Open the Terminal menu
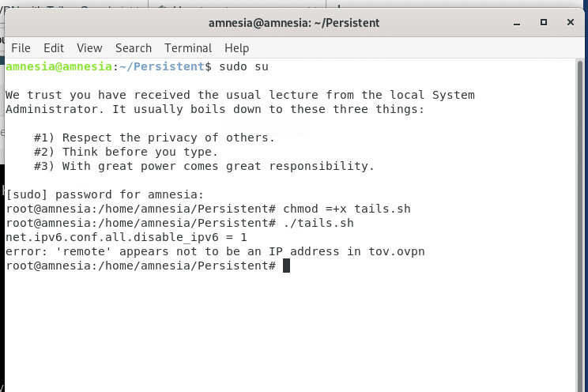588x392 pixels. point(188,48)
